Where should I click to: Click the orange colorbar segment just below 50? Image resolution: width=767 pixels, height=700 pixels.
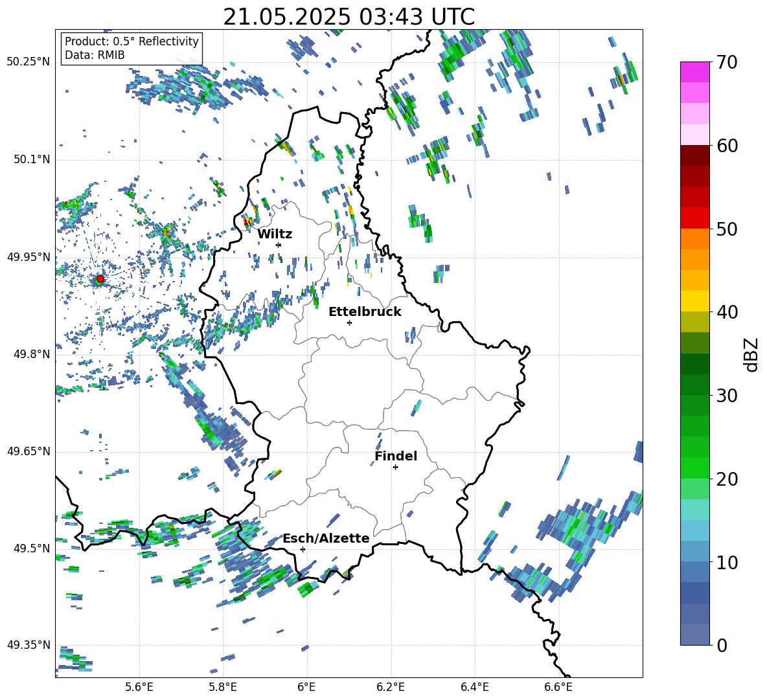pos(694,238)
